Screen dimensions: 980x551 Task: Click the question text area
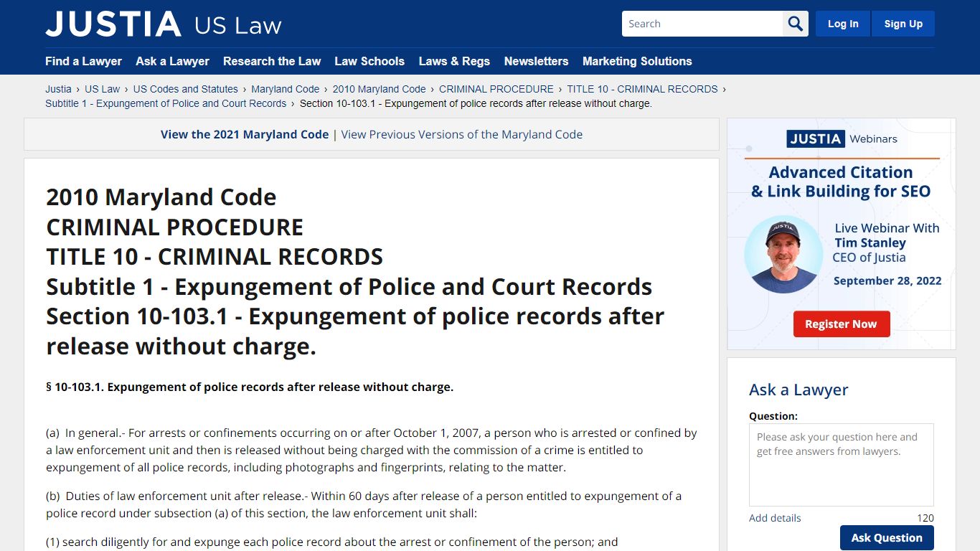coord(842,465)
